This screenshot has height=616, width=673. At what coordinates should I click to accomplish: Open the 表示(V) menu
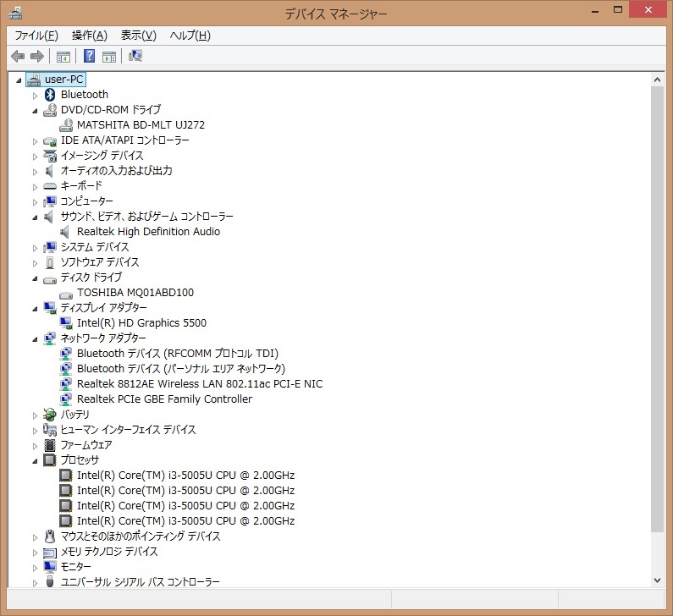138,36
